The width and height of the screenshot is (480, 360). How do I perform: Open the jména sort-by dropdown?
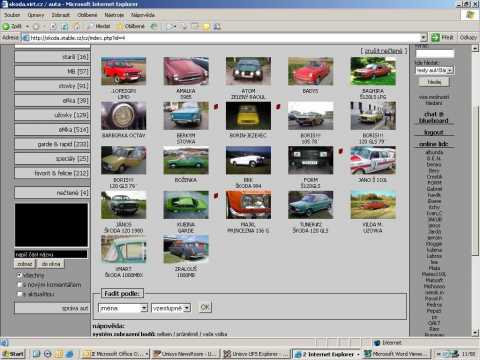[x=123, y=308]
